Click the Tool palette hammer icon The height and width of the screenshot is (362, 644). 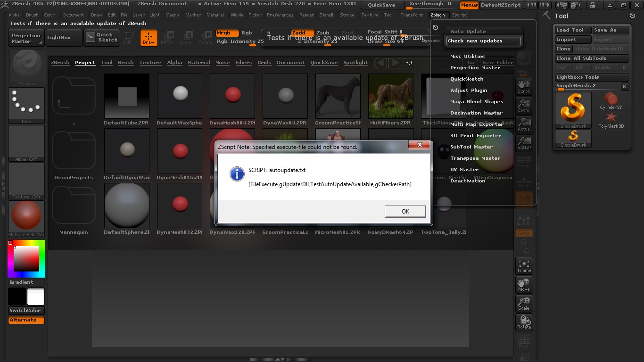[x=547, y=16]
